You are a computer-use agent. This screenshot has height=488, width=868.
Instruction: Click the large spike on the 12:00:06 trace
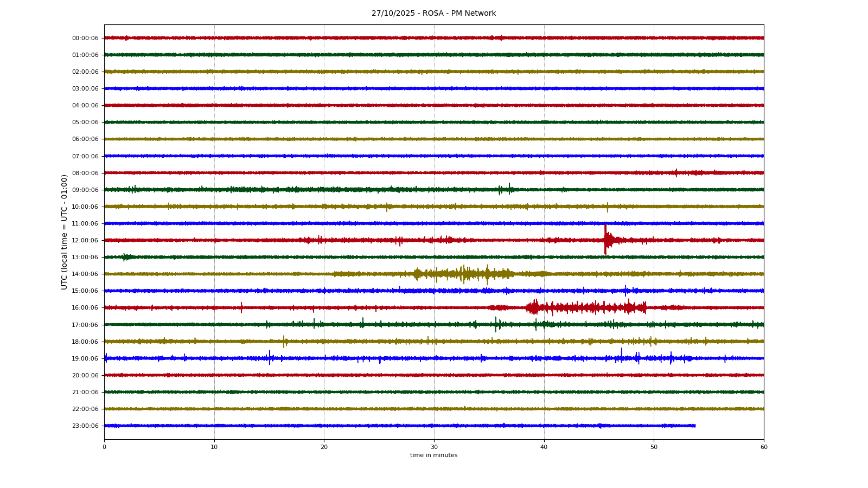coord(605,239)
